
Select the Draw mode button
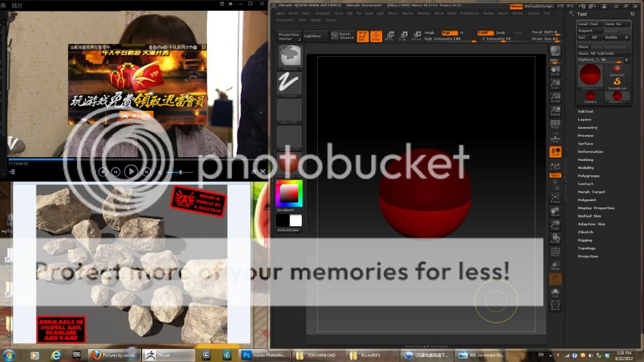pos(376,36)
